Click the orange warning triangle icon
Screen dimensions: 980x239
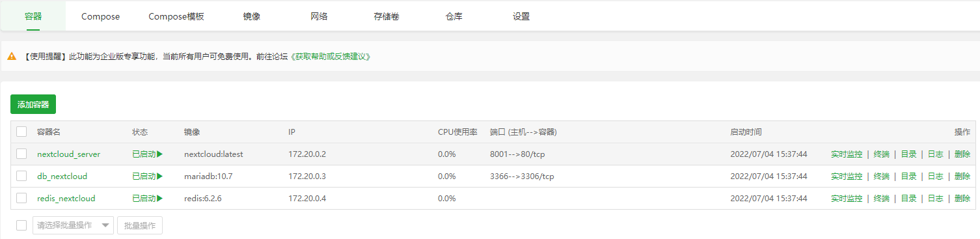[12, 57]
